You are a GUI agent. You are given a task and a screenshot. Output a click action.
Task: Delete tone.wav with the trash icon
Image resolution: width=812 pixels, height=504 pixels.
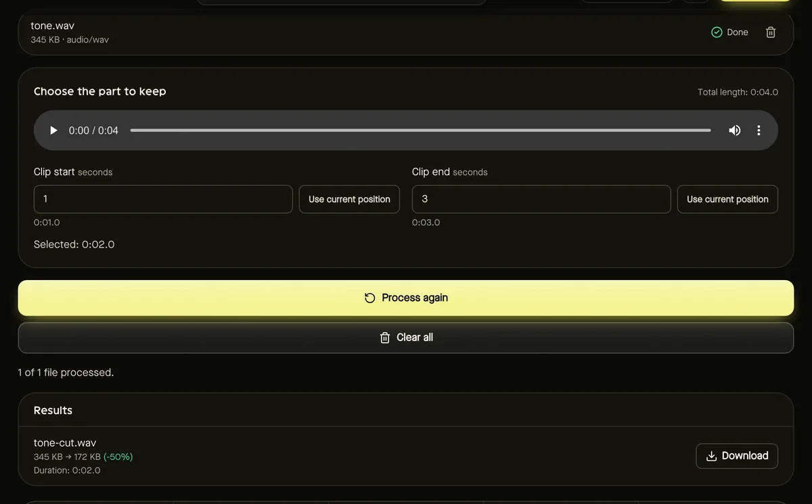(x=771, y=32)
